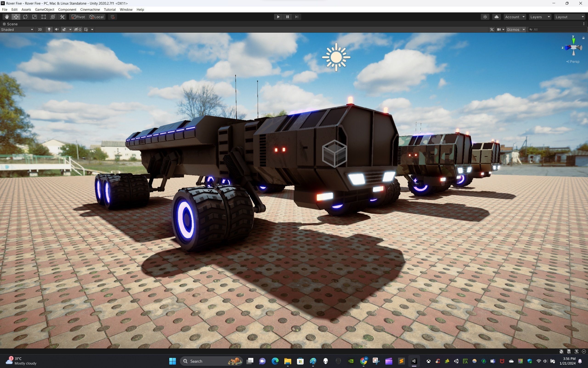Open Chrome from taskbar
This screenshot has width=588, height=368.
[x=364, y=361]
